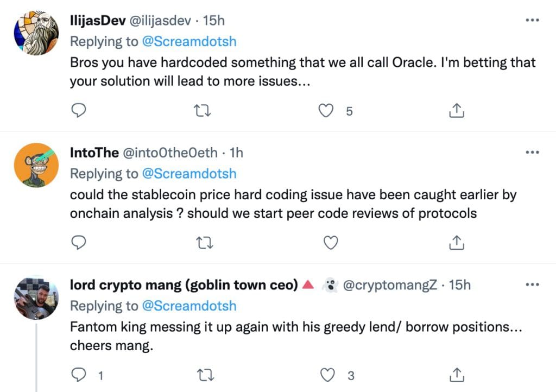556x392 pixels.
Task: Share IlijasDev's tweet
Action: 457,111
